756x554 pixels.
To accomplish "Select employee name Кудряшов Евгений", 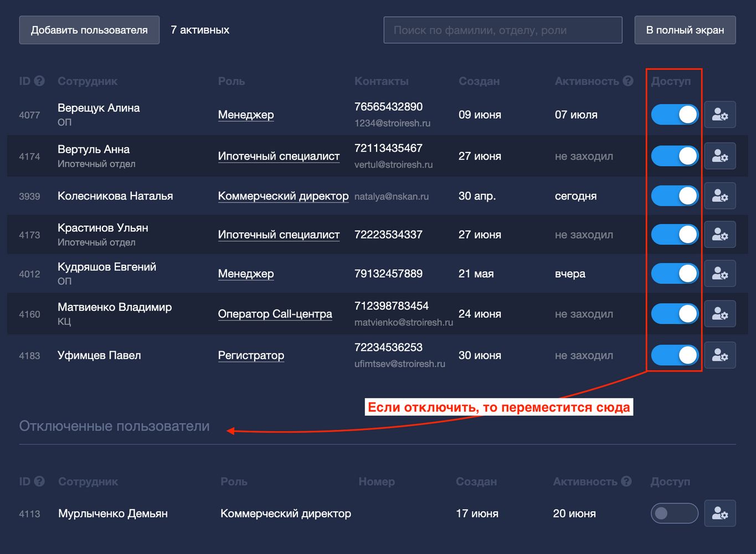I will click(107, 267).
